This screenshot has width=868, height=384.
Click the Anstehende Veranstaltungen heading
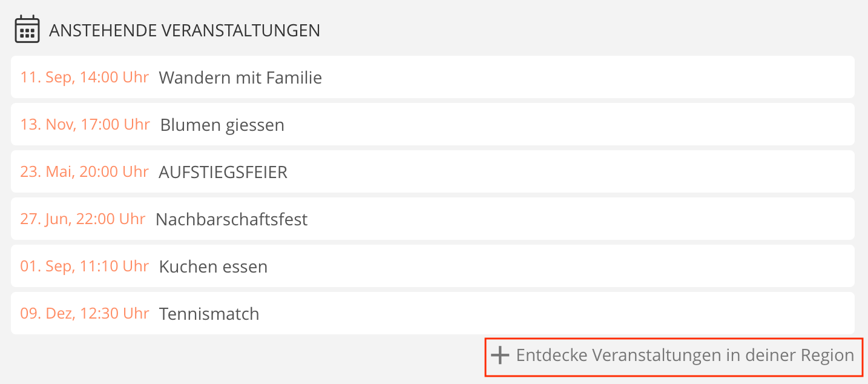tap(185, 30)
